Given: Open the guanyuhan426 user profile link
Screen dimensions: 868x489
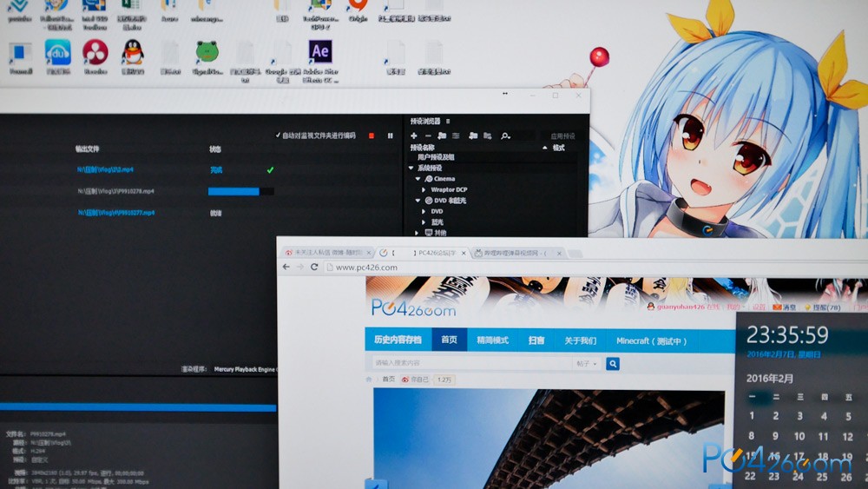Looking at the screenshot, I should click(681, 307).
